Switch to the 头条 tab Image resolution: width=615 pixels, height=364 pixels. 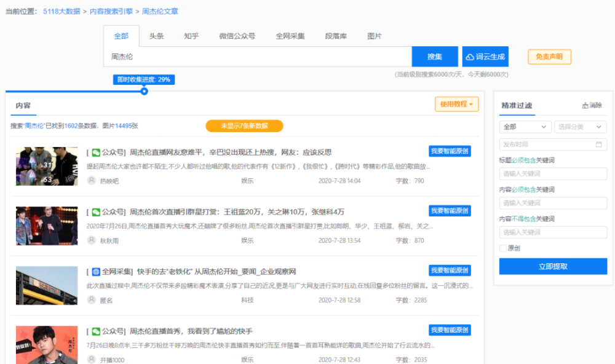156,36
